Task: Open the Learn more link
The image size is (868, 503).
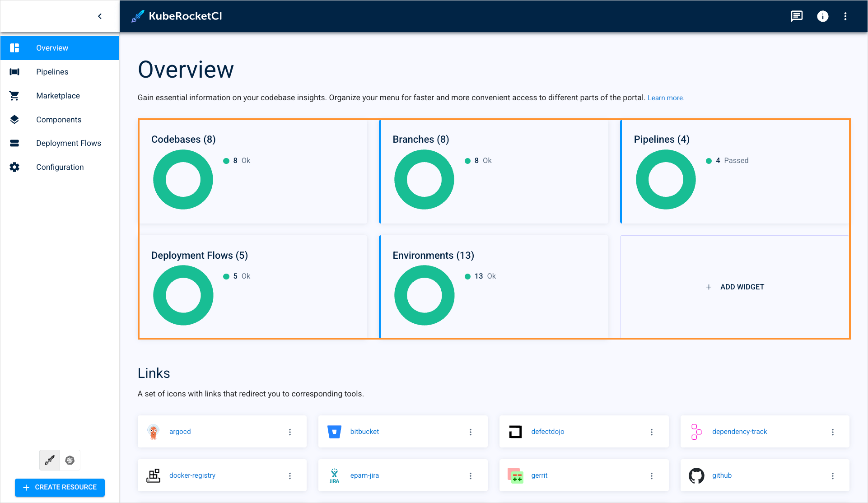Action: point(666,98)
